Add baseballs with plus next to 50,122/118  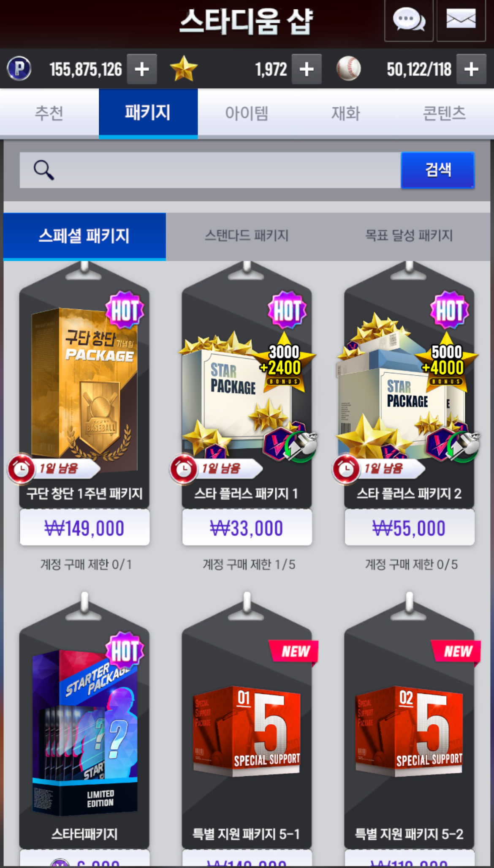tap(471, 69)
